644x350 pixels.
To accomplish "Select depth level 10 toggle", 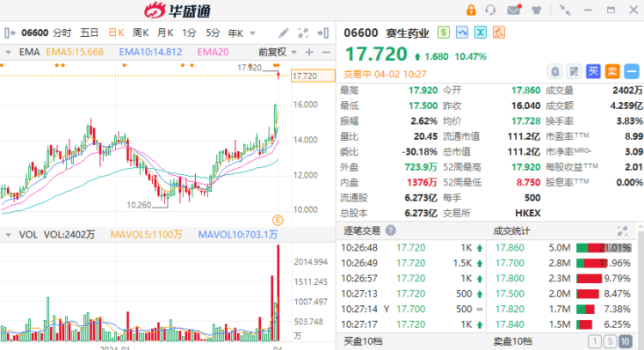I will (x=625, y=341).
